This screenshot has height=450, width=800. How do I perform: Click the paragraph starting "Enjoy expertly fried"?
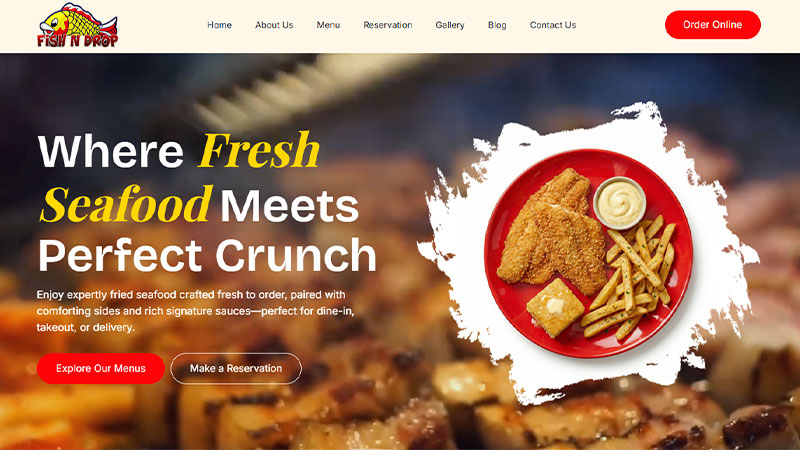point(195,311)
